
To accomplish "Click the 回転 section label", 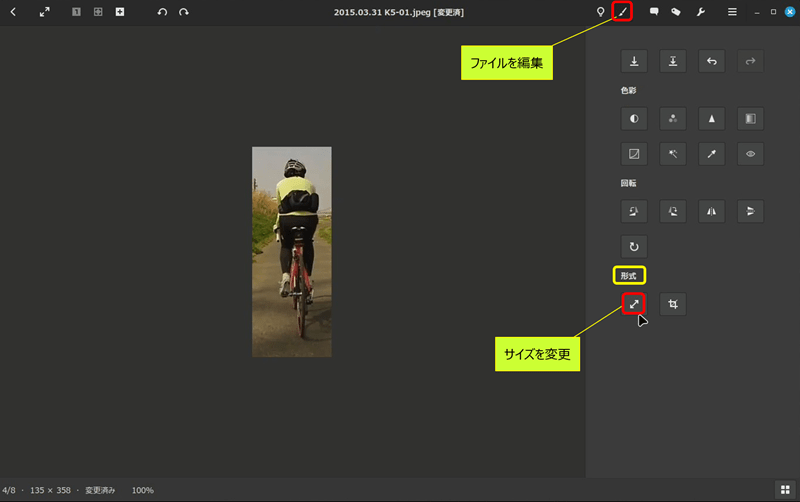I will (x=628, y=183).
